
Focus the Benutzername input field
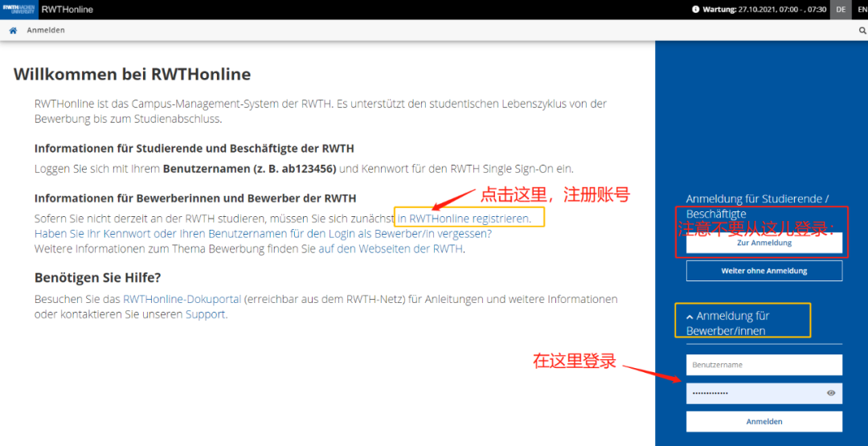click(764, 365)
